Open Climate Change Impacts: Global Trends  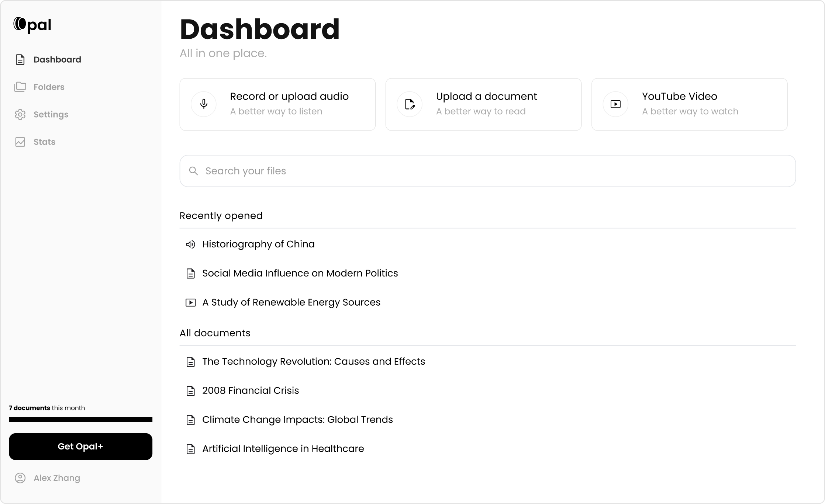tap(297, 420)
